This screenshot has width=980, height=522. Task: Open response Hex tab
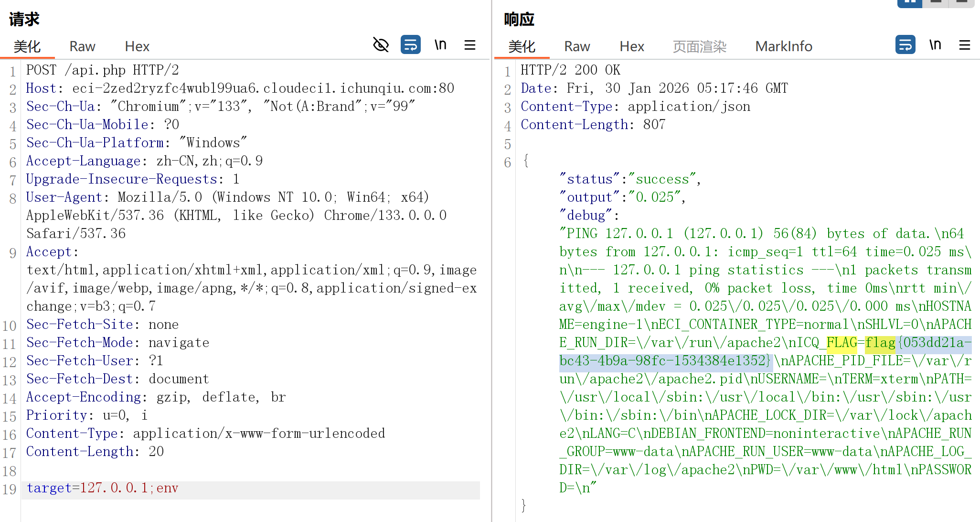point(632,46)
